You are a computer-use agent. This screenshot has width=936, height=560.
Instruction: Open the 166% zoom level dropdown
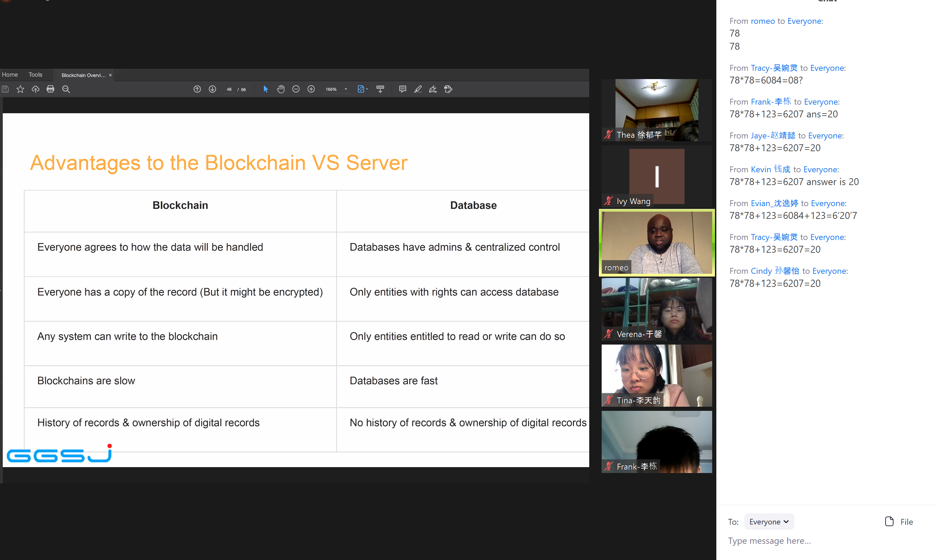346,89
